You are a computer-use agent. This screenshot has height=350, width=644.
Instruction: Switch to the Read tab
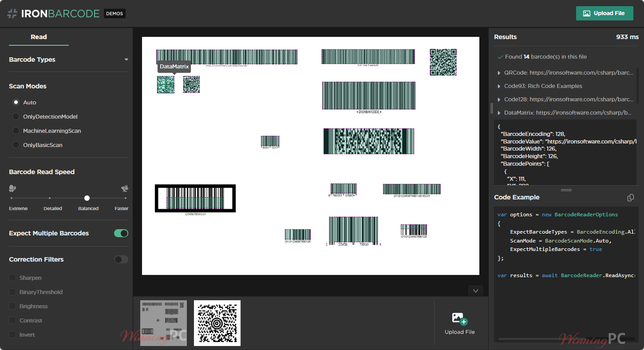[x=39, y=37]
